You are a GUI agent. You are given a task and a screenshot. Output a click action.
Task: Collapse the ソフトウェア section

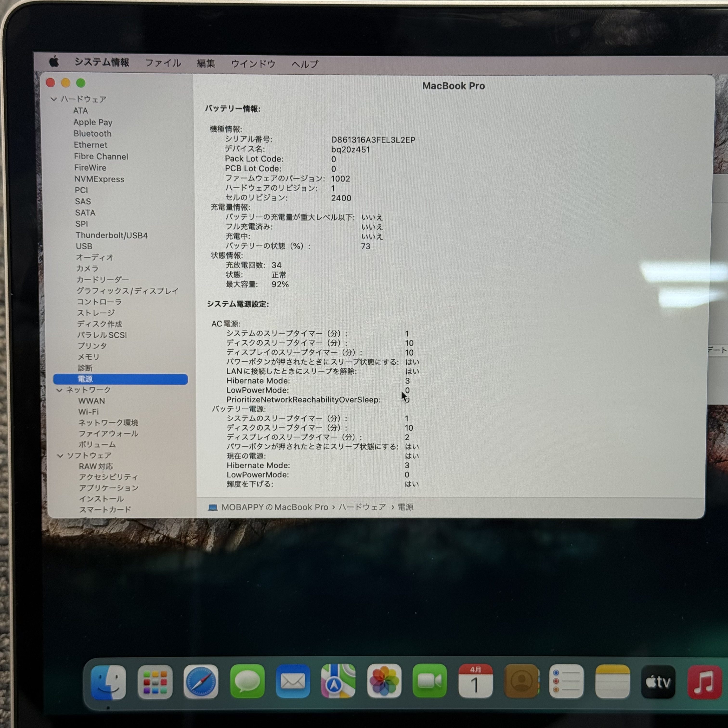coord(60,455)
